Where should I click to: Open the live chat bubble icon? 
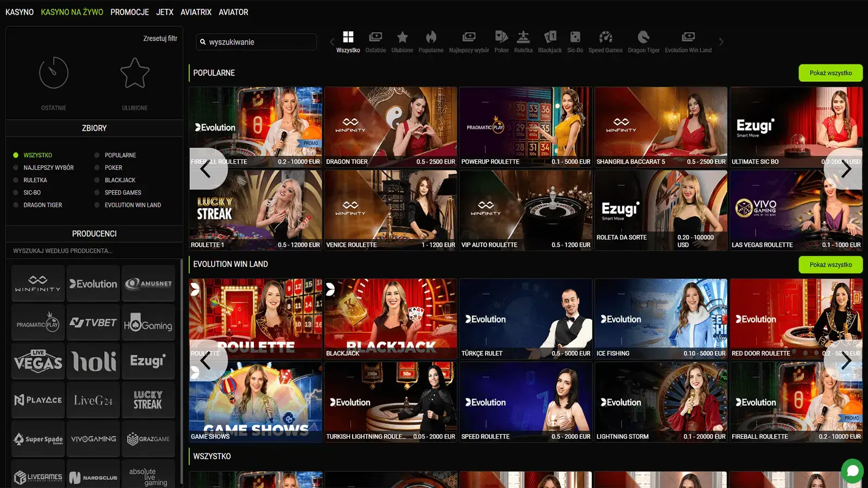[852, 470]
